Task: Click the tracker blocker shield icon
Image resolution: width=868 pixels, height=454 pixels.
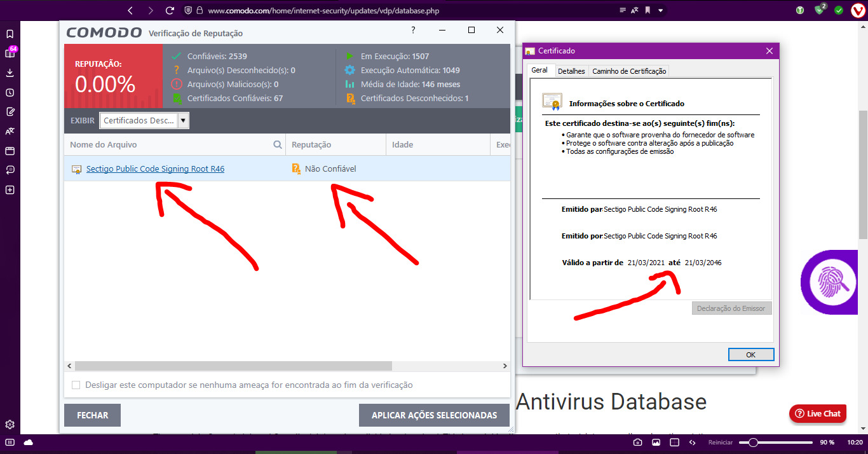Action: click(x=188, y=10)
